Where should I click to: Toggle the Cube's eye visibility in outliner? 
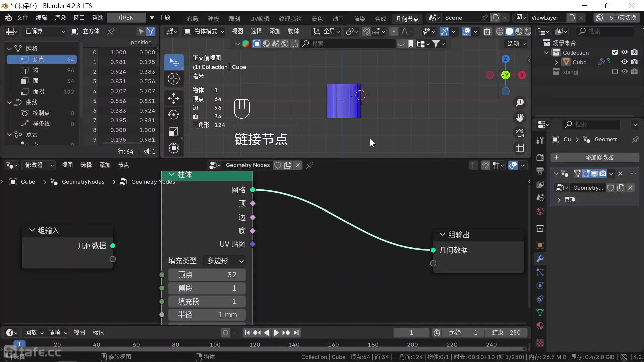625,62
